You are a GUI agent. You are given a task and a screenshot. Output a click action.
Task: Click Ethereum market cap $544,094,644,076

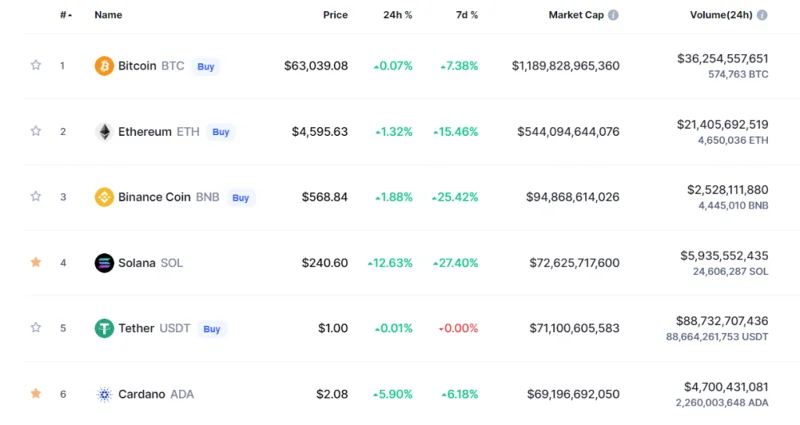pyautogui.click(x=568, y=132)
